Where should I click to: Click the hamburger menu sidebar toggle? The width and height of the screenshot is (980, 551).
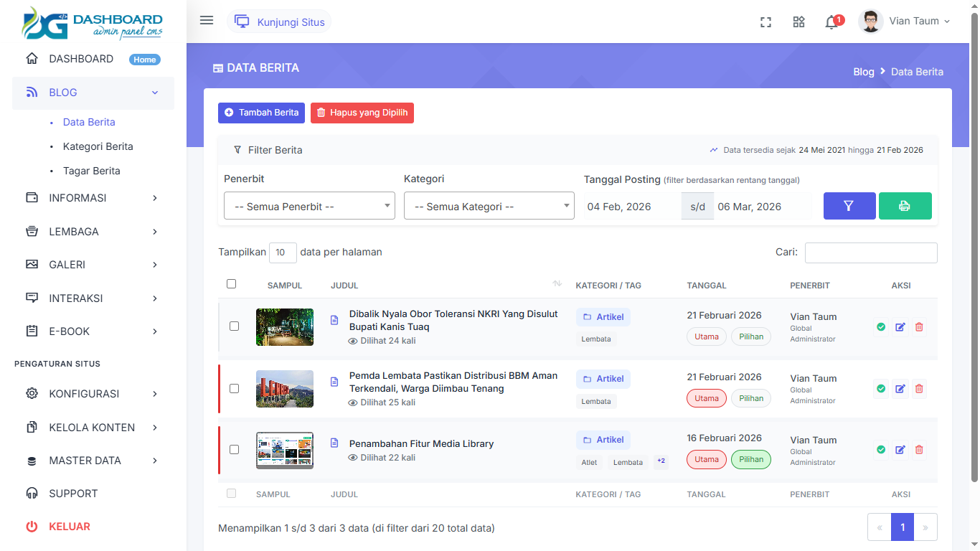(207, 21)
